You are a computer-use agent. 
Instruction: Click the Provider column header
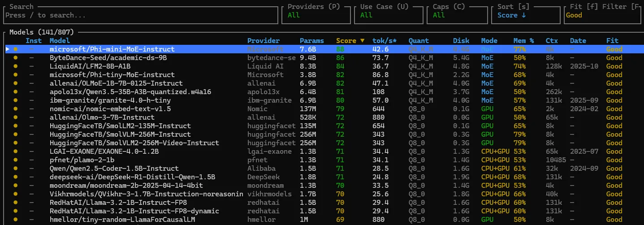click(264, 41)
